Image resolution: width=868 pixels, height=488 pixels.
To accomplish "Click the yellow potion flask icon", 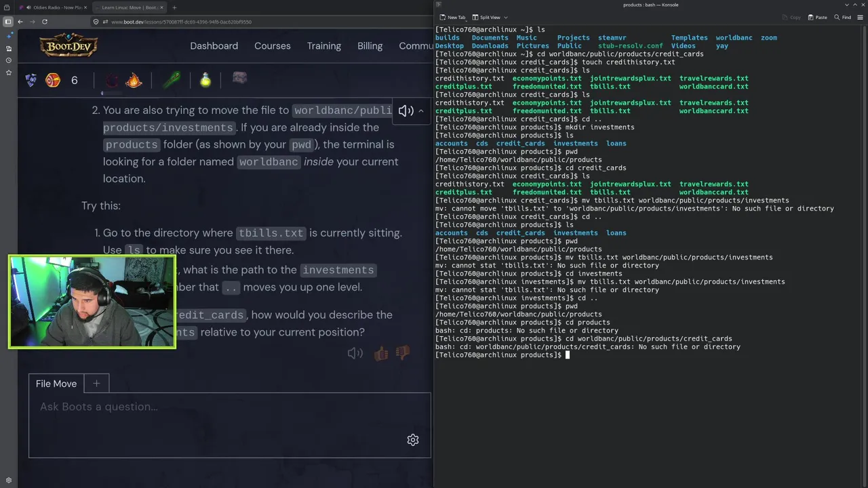I will click(205, 80).
